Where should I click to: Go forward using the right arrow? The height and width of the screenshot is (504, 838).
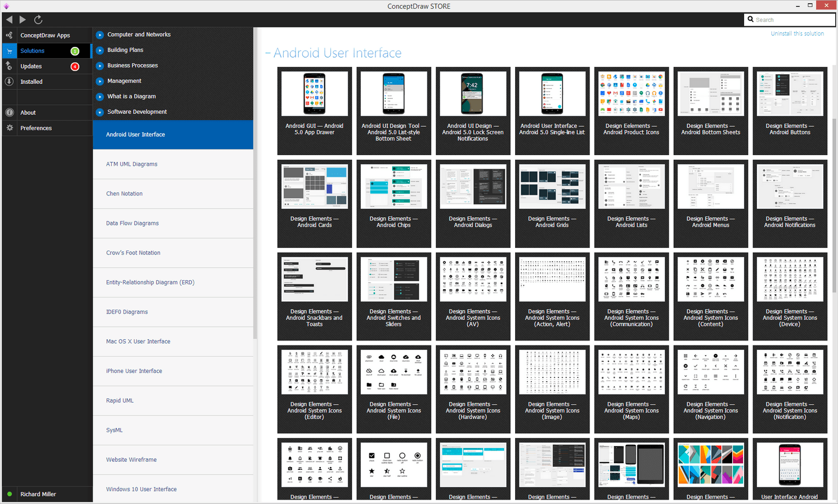(22, 20)
